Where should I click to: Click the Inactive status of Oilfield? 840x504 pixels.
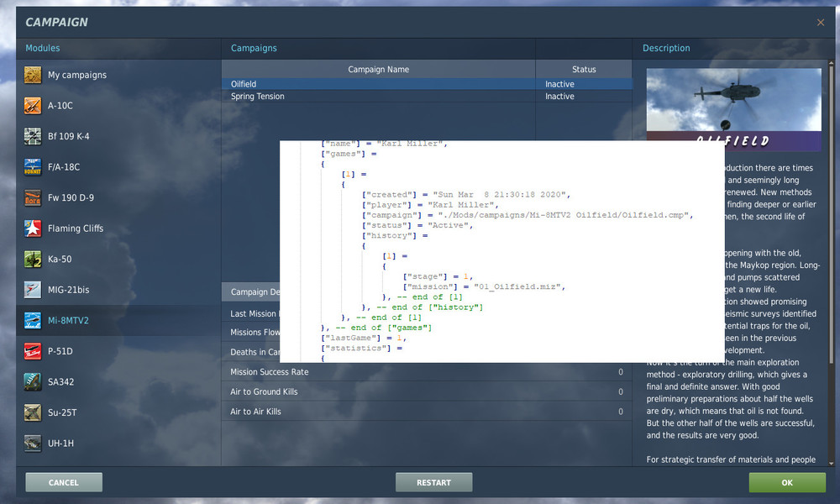(x=559, y=84)
